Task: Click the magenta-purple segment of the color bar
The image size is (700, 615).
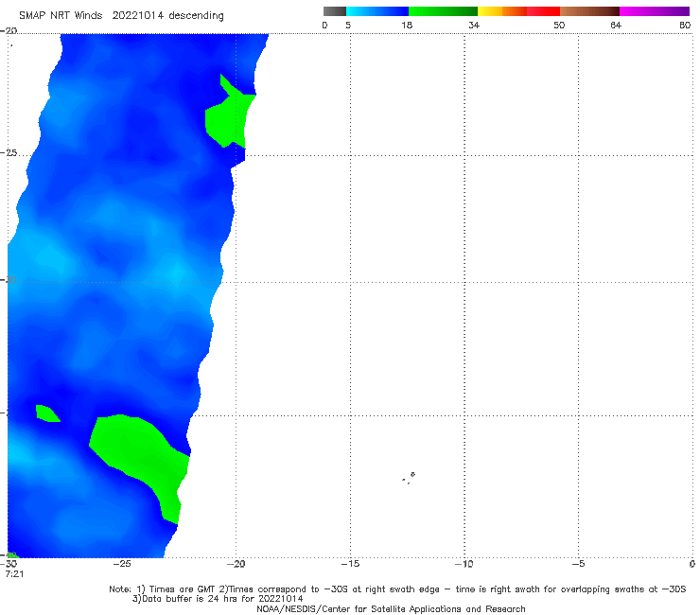Action: click(655, 11)
